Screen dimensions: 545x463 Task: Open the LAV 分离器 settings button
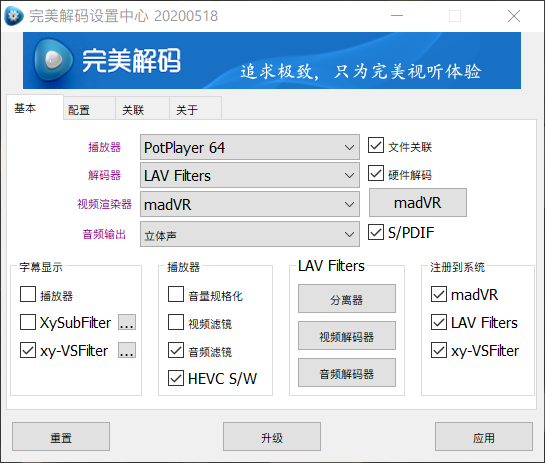(x=347, y=299)
